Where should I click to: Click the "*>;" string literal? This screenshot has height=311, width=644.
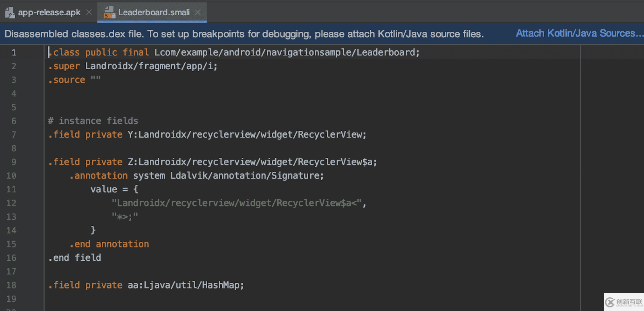tap(125, 216)
